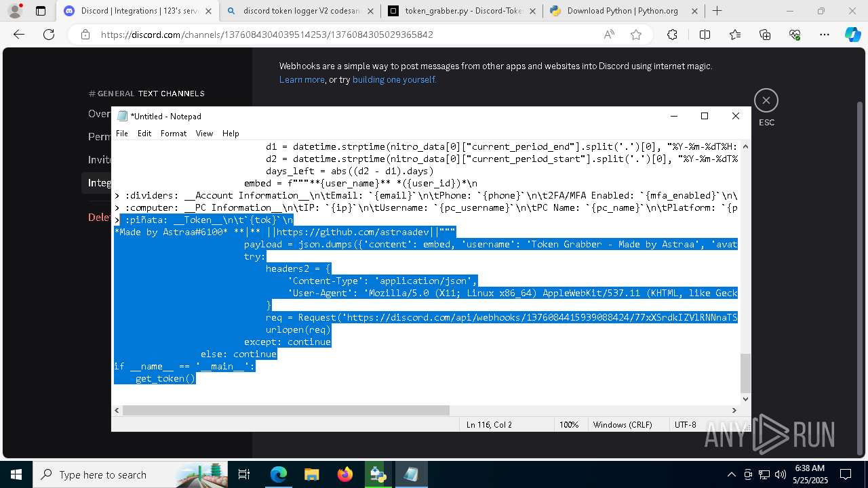This screenshot has height=488, width=868.
Task: Open Notepad Format menu
Action: (x=174, y=134)
